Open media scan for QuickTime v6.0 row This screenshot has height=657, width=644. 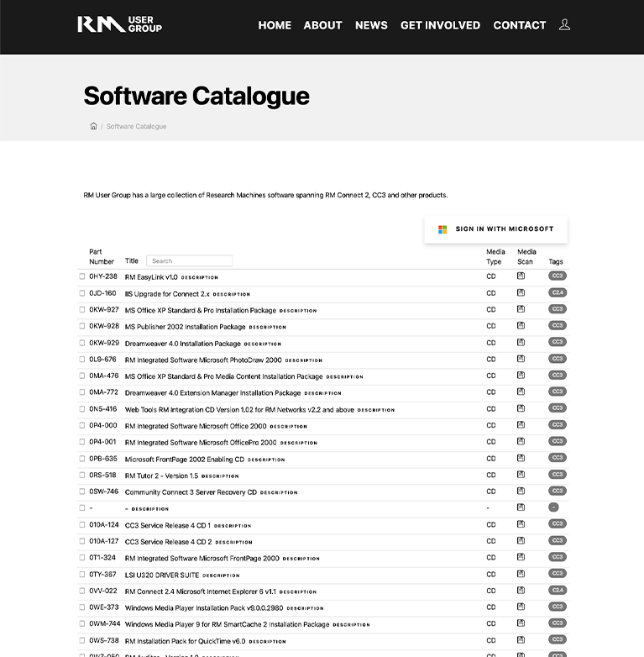[x=521, y=640]
